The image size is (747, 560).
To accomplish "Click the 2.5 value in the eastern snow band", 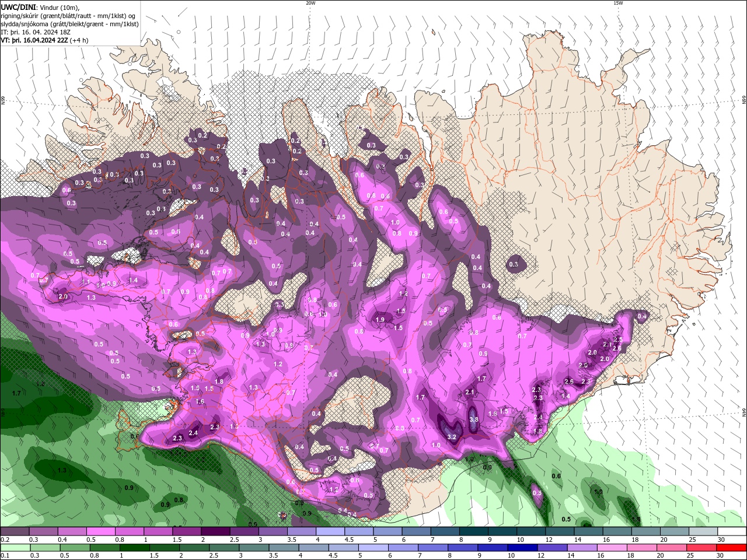I will point(619,339).
